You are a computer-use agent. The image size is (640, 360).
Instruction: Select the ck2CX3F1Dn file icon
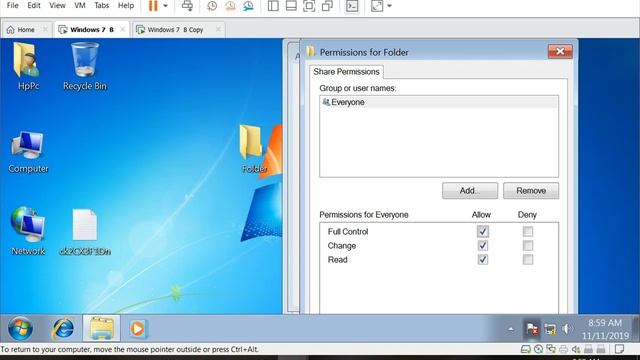[85, 232]
